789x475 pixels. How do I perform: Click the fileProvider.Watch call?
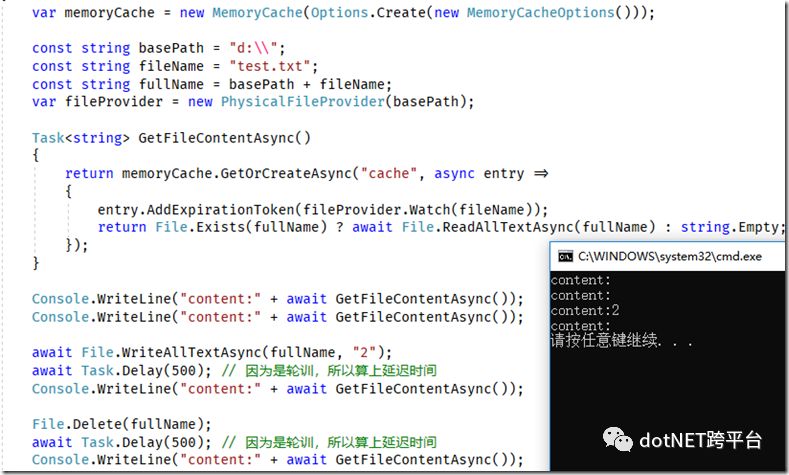[x=376, y=209]
